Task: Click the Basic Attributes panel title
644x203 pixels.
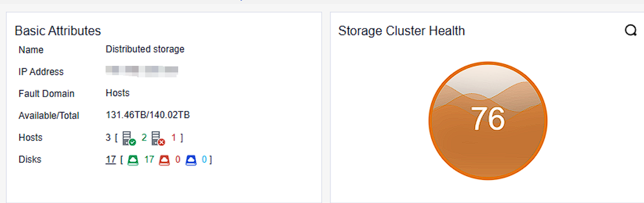Action: (58, 31)
